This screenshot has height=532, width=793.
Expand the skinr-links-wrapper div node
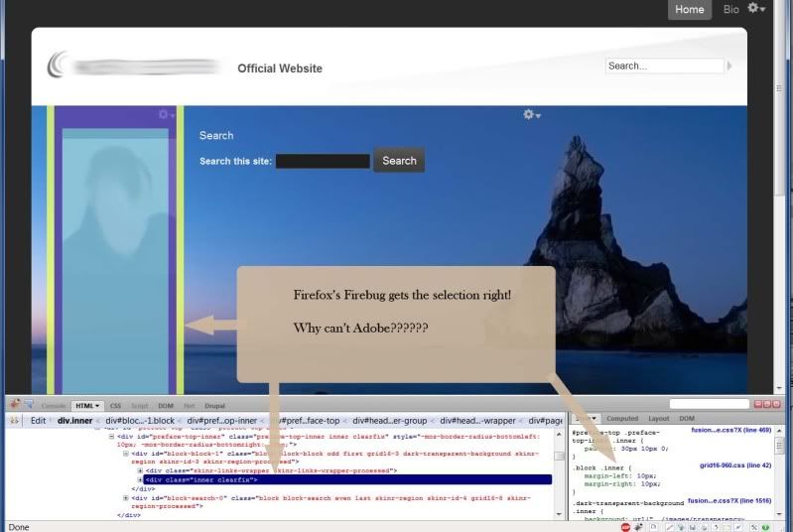coord(140,470)
